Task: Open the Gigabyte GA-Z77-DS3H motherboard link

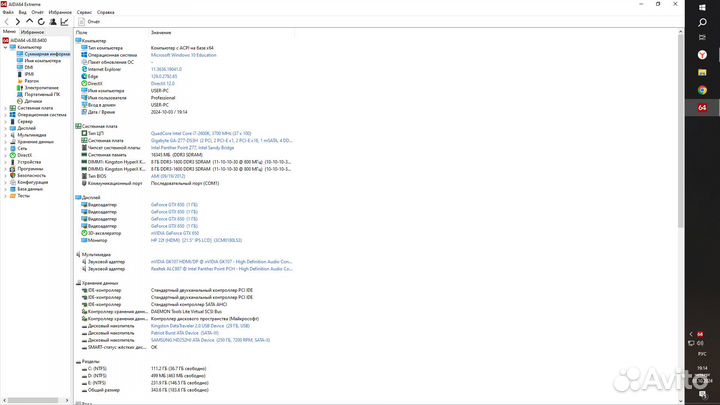Action: [221, 141]
